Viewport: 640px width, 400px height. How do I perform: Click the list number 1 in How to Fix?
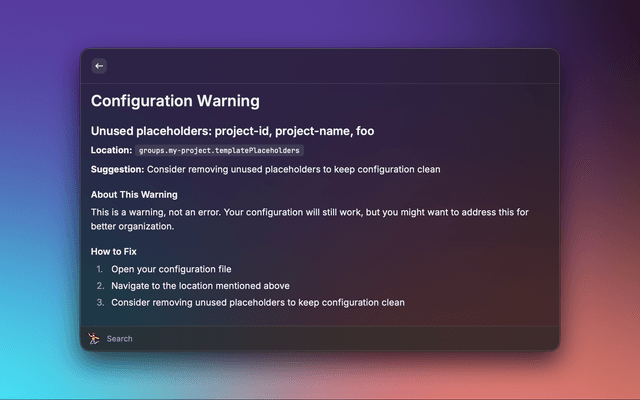pos(99,270)
